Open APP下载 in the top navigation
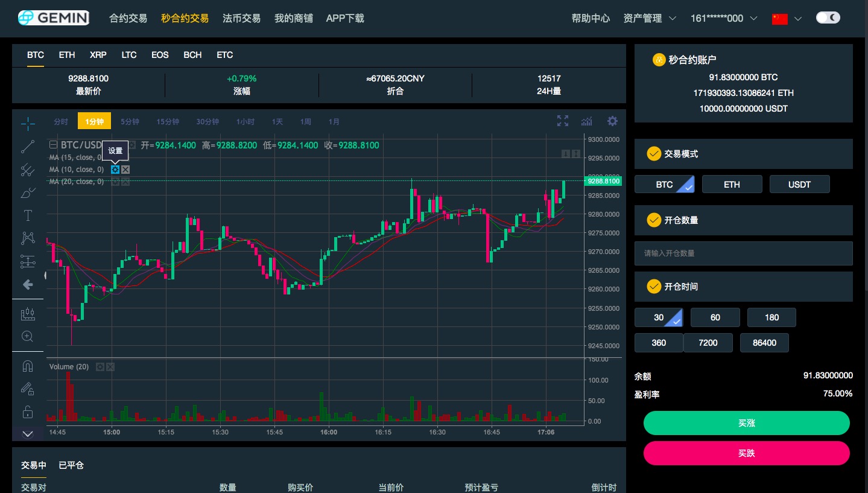Screen dimensions: 868x493 click(x=345, y=19)
